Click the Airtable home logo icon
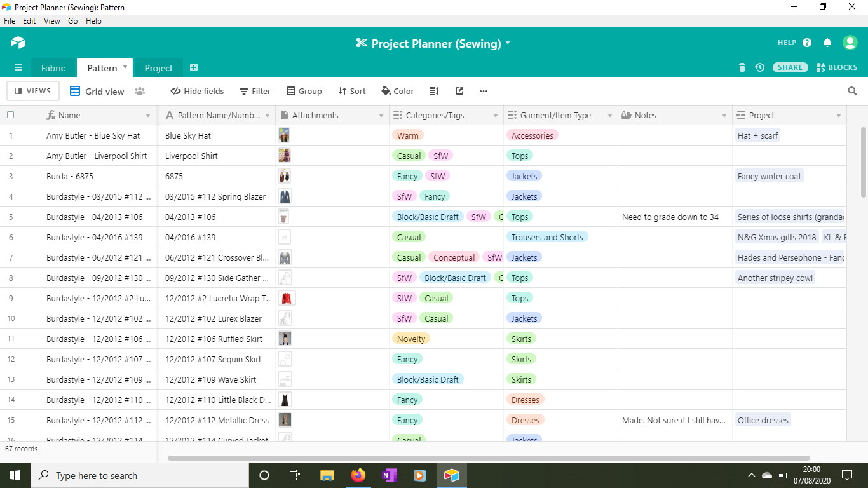Viewport: 868px width, 488px height. click(18, 43)
